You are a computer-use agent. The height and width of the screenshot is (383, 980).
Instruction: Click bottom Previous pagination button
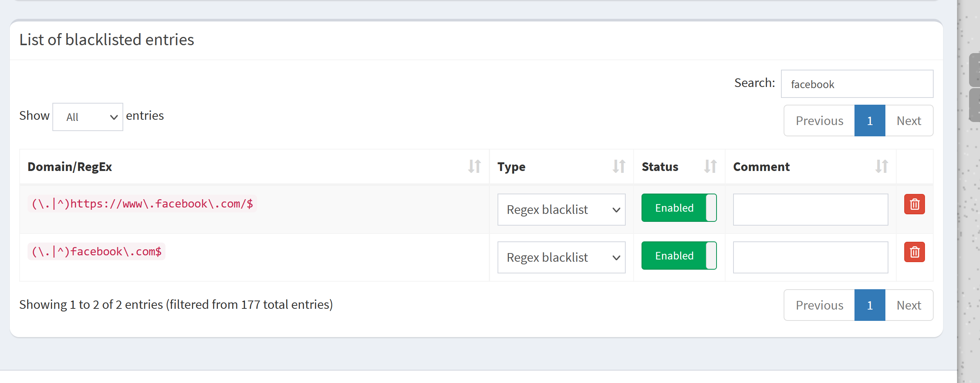819,305
